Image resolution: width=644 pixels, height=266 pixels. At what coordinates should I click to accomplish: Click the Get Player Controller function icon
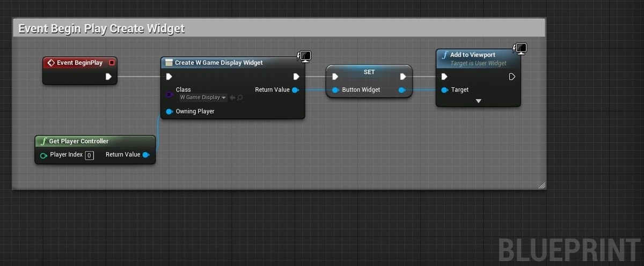44,142
